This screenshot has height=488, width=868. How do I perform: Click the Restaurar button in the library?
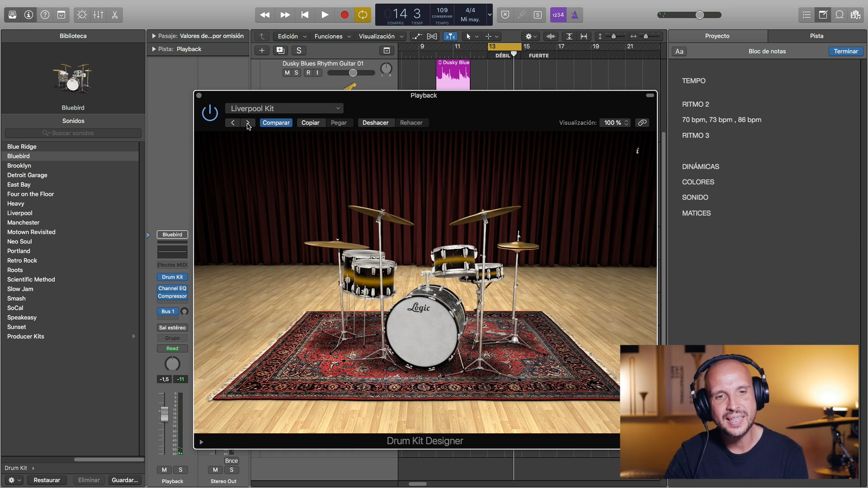[47, 480]
